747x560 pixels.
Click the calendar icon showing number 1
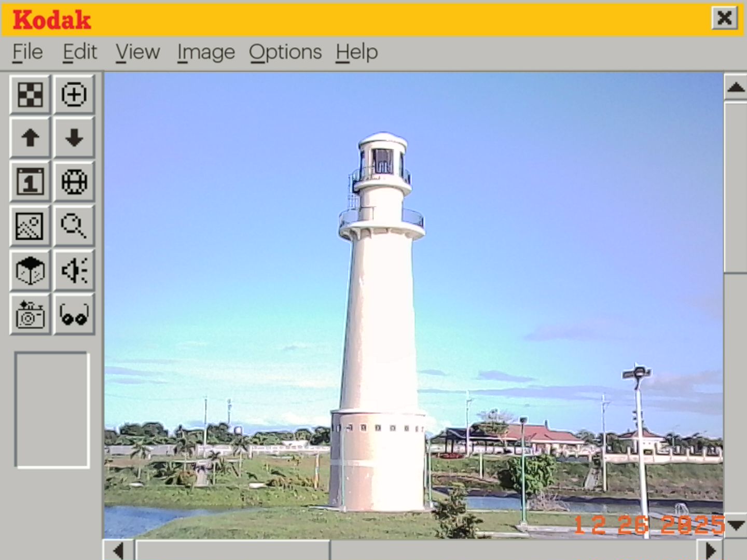coord(30,182)
